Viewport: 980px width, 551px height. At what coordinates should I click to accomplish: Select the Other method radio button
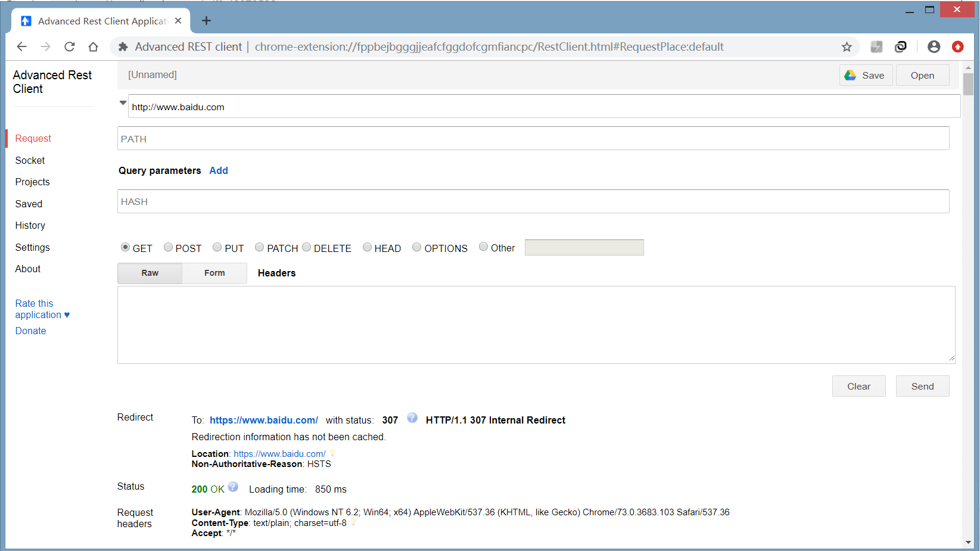click(484, 247)
